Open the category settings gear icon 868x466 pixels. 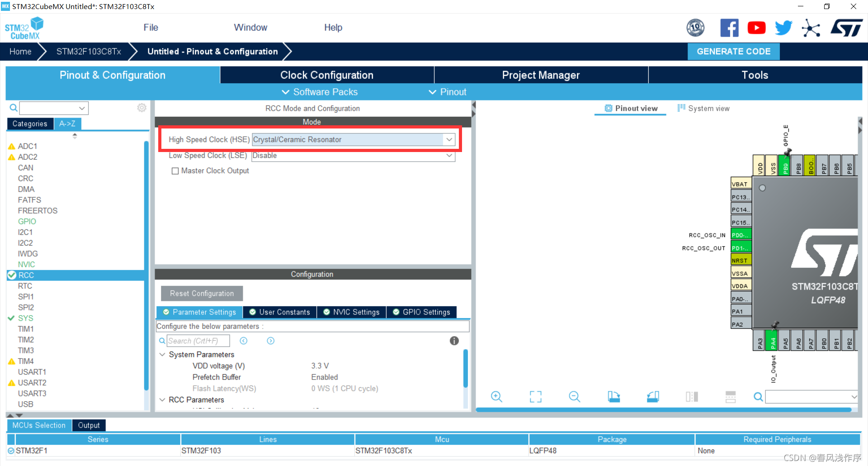point(142,108)
